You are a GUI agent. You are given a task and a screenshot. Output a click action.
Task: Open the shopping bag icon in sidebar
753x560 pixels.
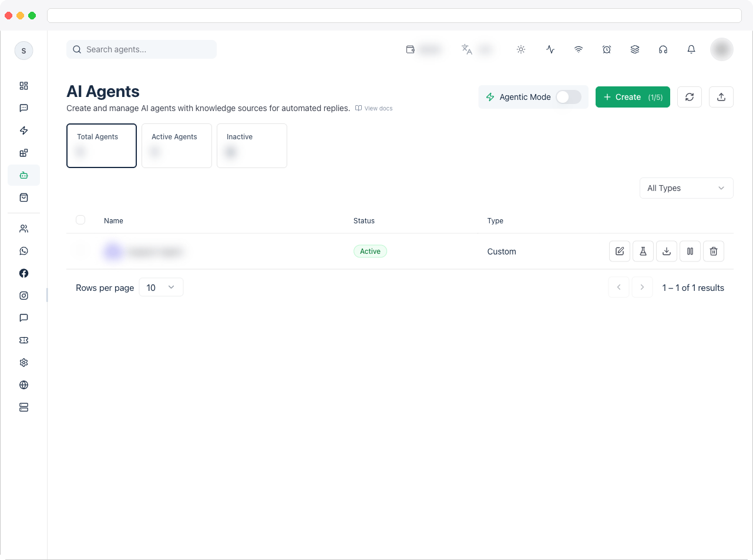23,197
